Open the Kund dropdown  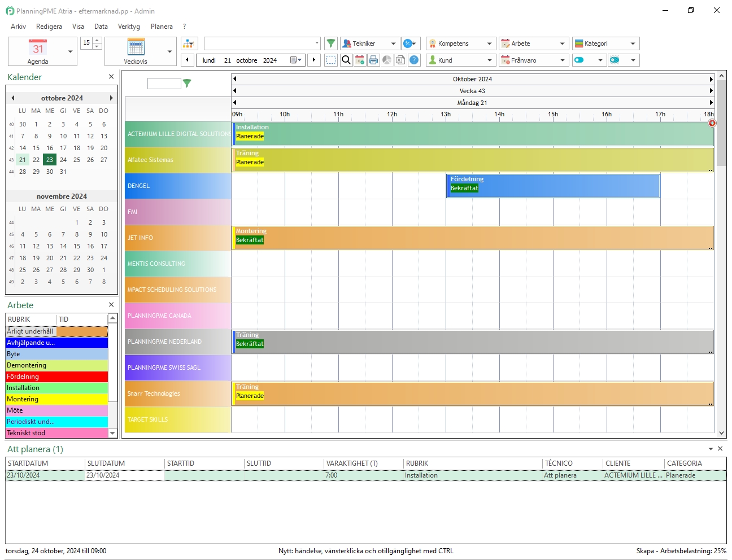click(461, 60)
